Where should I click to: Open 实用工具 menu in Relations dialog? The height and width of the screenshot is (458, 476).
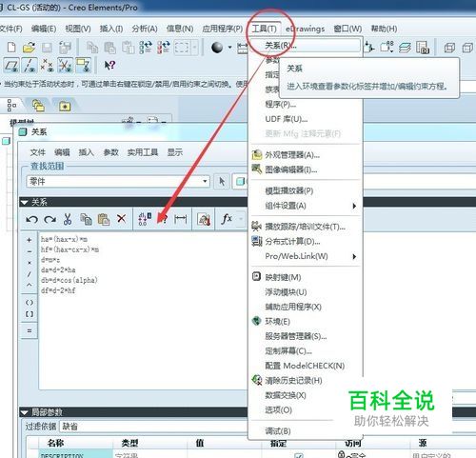pos(143,152)
